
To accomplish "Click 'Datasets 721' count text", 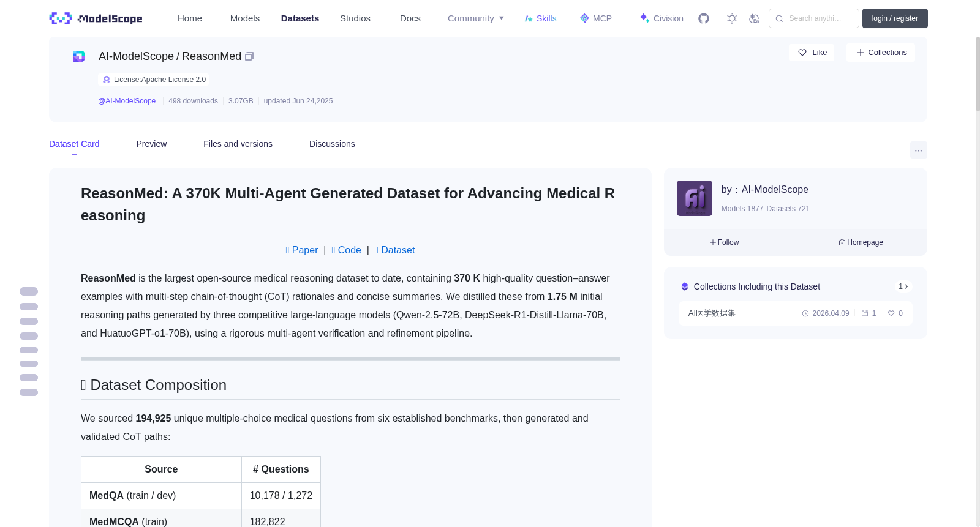I will (x=788, y=209).
